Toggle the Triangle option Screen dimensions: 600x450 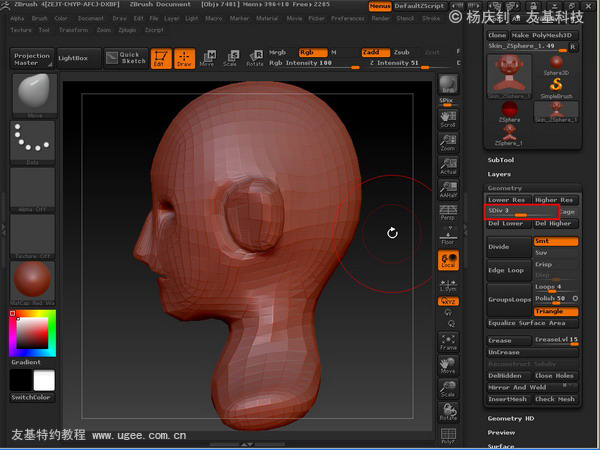(x=556, y=311)
